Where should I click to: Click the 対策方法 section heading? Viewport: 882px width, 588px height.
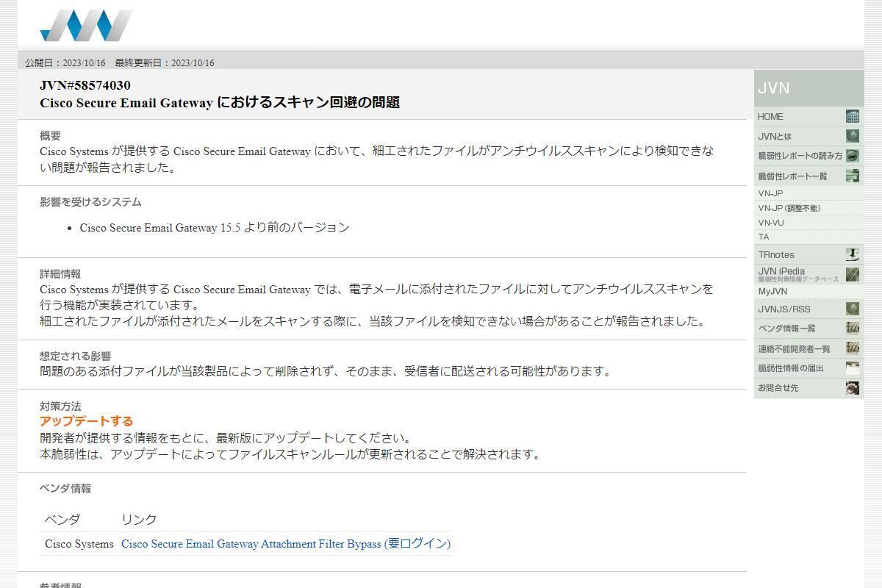tap(60, 406)
